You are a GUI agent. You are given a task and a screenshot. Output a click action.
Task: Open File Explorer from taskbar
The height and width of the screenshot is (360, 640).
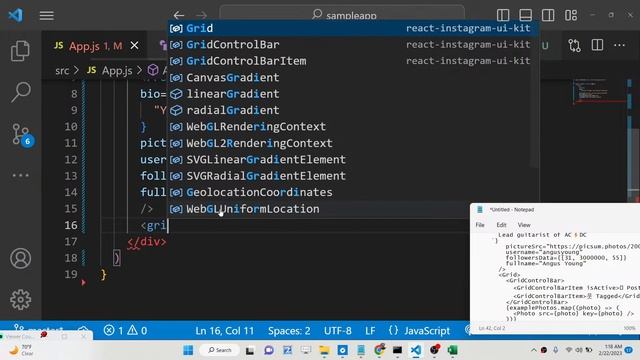click(324, 350)
